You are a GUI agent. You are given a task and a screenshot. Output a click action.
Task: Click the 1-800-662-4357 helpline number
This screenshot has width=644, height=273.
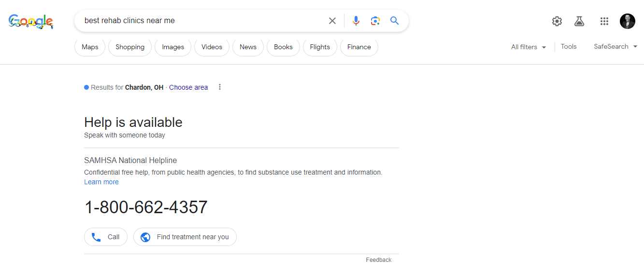tap(146, 207)
